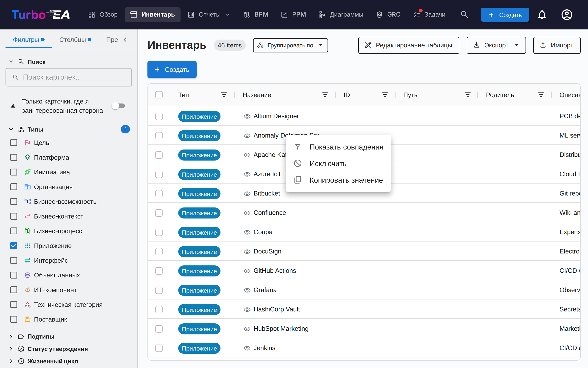Click the Приложение grid icon in types list

28,246
